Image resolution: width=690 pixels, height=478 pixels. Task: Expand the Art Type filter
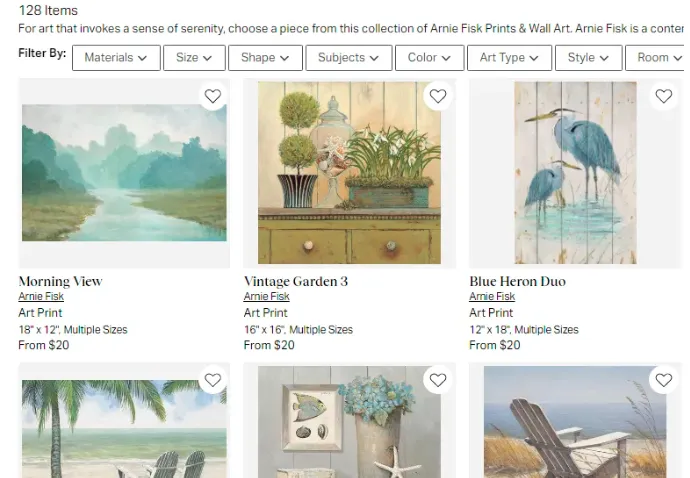[509, 58]
